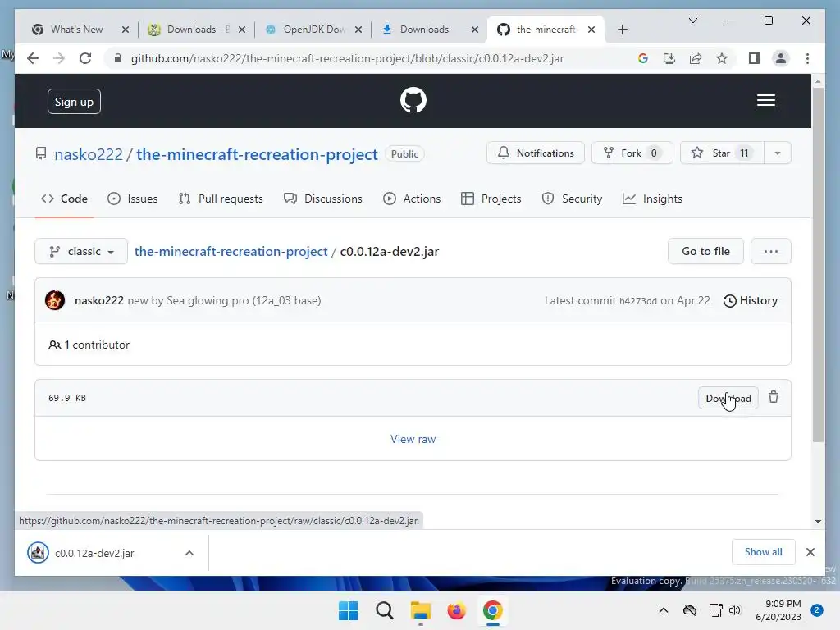The height and width of the screenshot is (630, 840).
Task: Open the Insights tab
Action: [652, 199]
